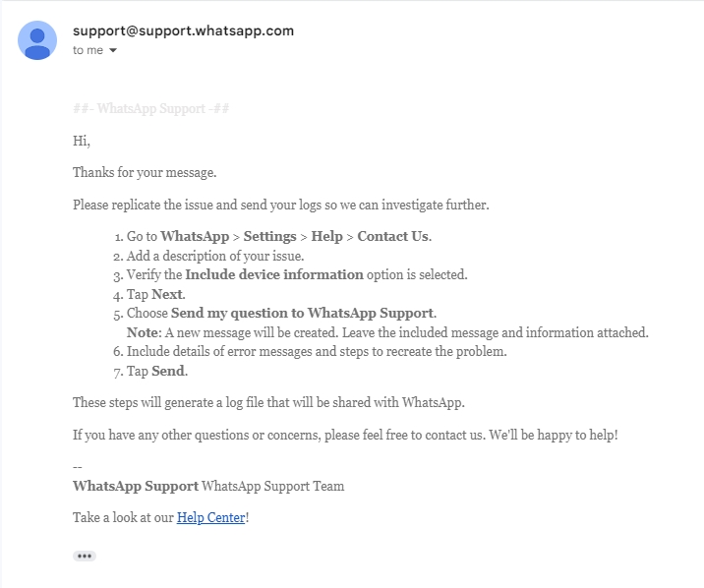Click the sender address support@support.whatsapp.com
Viewport: 704px width, 588px height.
tap(183, 30)
